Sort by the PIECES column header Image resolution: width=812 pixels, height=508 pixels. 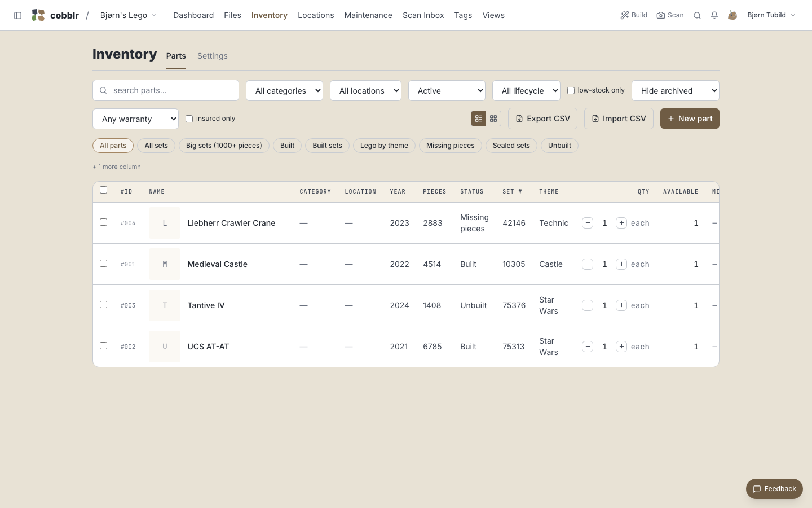coord(435,192)
